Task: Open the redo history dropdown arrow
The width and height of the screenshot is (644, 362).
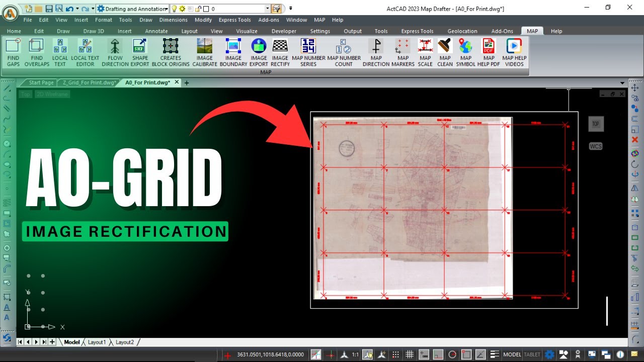Action: (x=93, y=9)
